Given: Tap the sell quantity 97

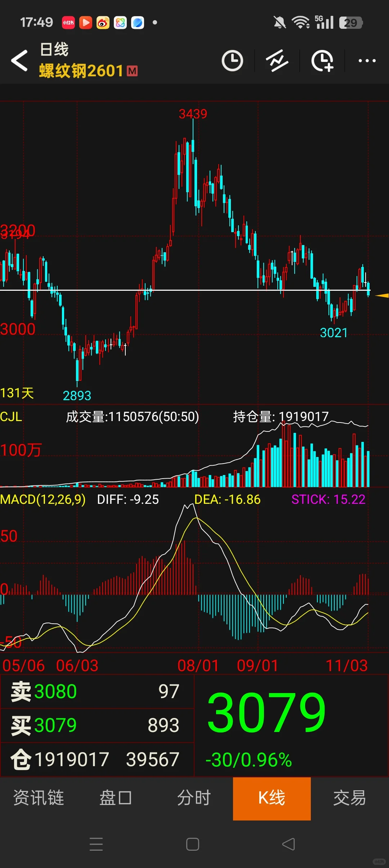Looking at the screenshot, I should point(169,691).
